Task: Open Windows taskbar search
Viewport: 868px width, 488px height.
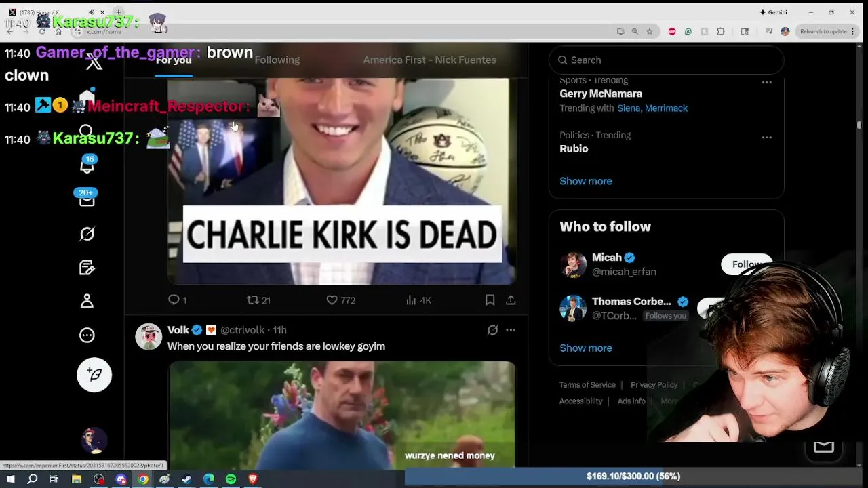Action: pos(32,479)
